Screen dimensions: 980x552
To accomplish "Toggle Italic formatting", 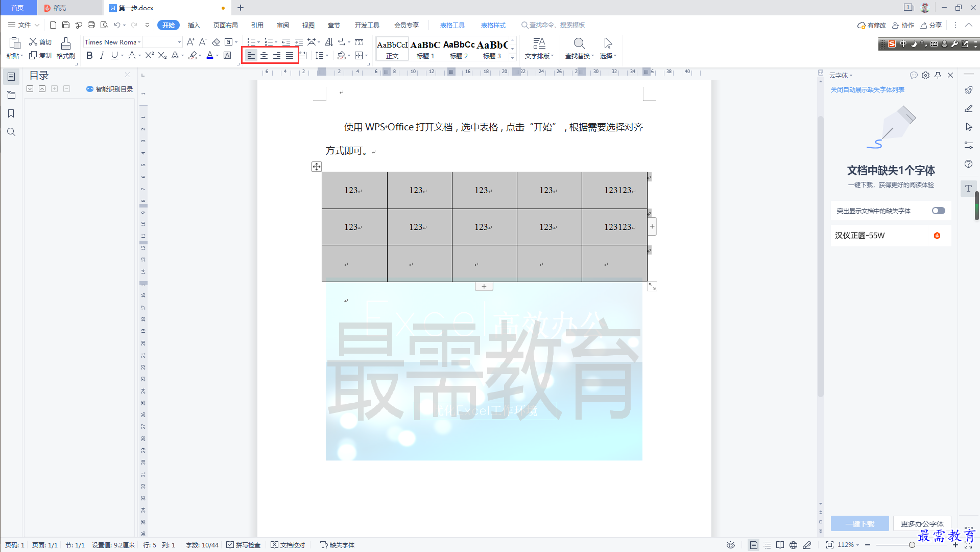I will pyautogui.click(x=102, y=55).
